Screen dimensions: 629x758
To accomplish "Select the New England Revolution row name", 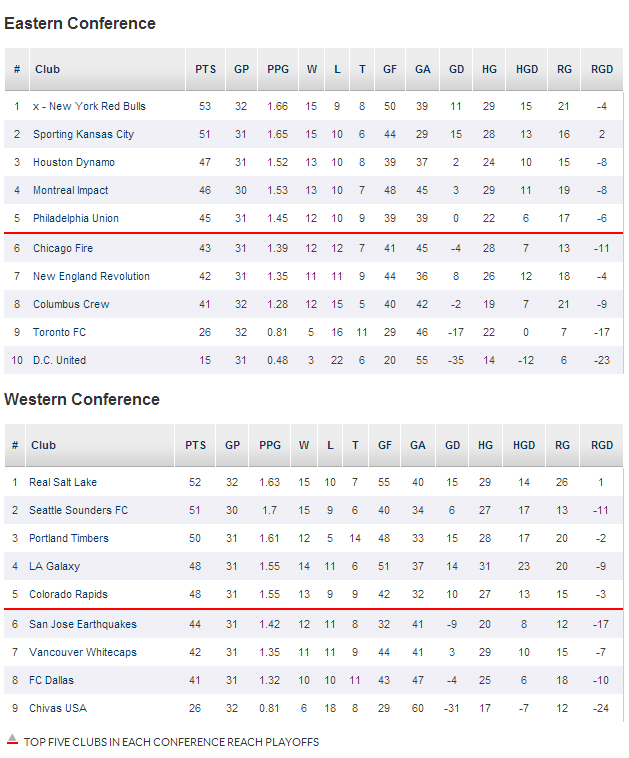I will pos(91,276).
